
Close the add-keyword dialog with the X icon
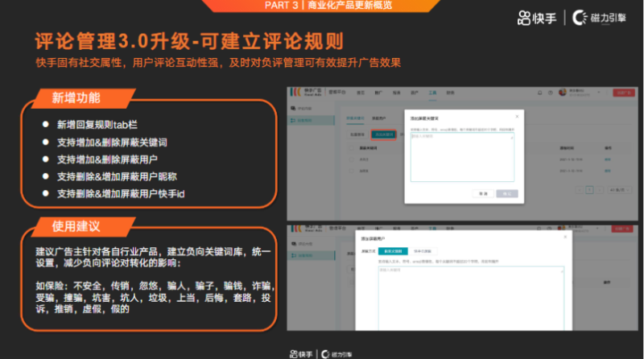coord(517,117)
